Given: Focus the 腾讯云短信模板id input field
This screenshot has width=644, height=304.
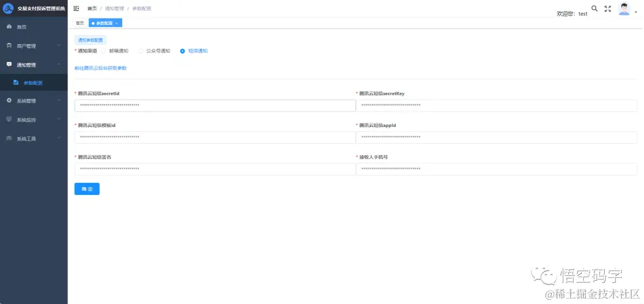Looking at the screenshot, I should [x=215, y=137].
